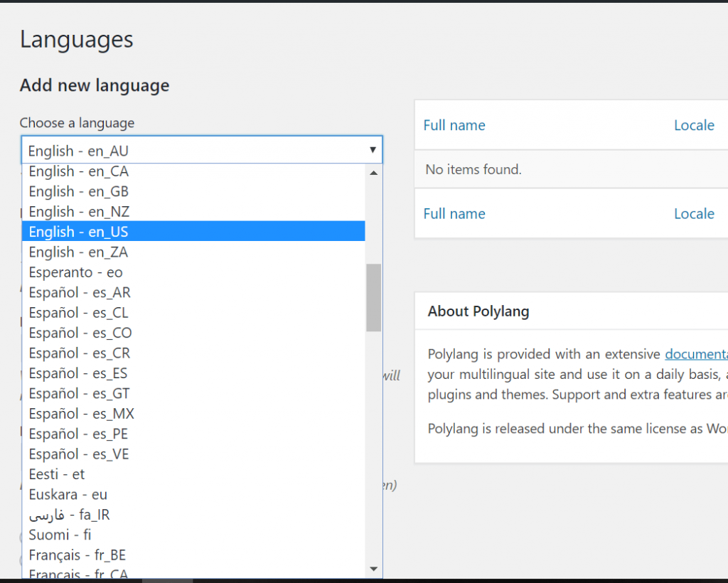Sort languages by the "Full name" column
728x583 pixels.
[454, 124]
